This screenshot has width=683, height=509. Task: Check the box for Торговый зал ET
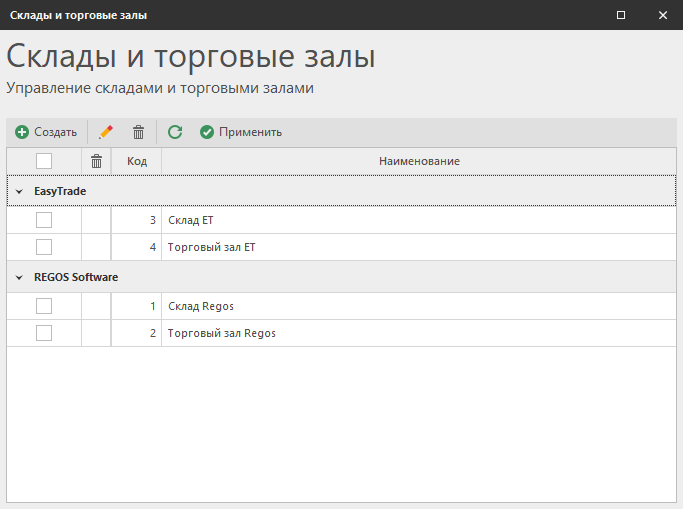tap(44, 247)
